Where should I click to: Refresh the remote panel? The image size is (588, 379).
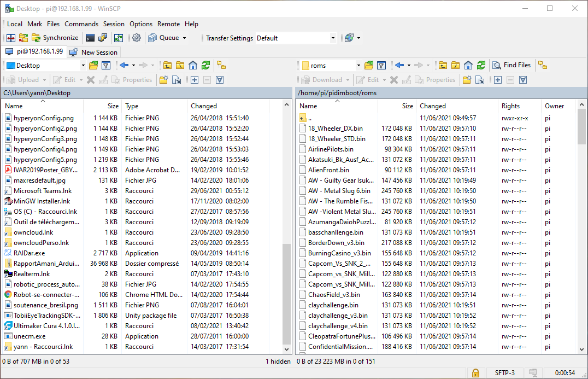pyautogui.click(x=481, y=66)
